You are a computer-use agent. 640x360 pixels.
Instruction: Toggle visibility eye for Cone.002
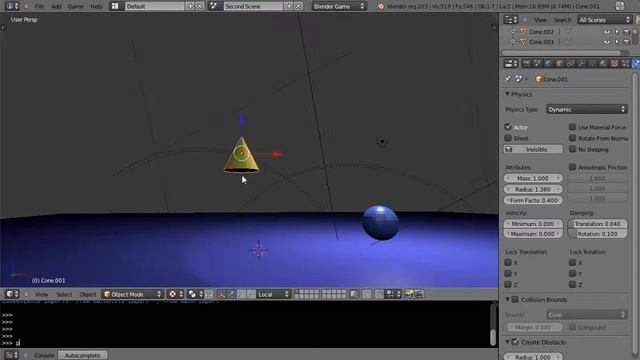click(607, 31)
